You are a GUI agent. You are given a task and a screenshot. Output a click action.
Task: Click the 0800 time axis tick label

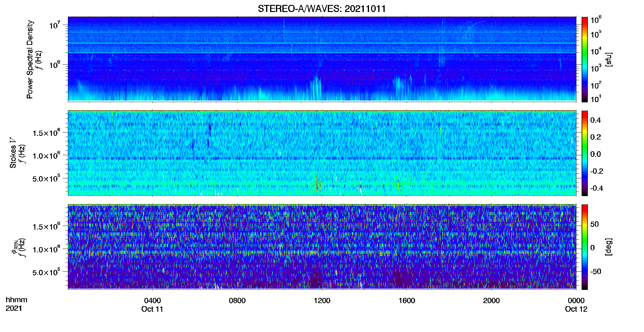point(237,301)
